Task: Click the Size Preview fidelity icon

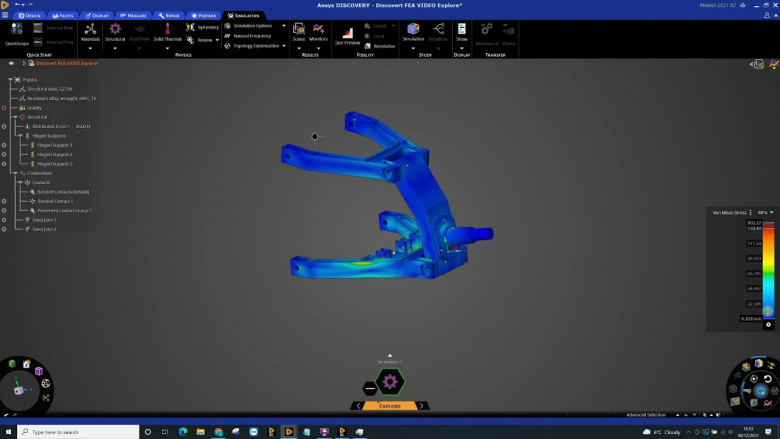Action: (x=347, y=33)
